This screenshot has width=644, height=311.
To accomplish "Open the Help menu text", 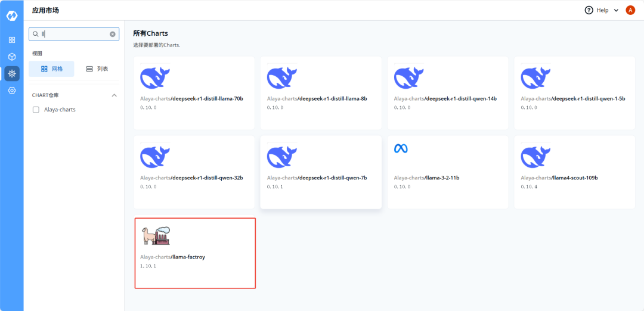I will [602, 10].
